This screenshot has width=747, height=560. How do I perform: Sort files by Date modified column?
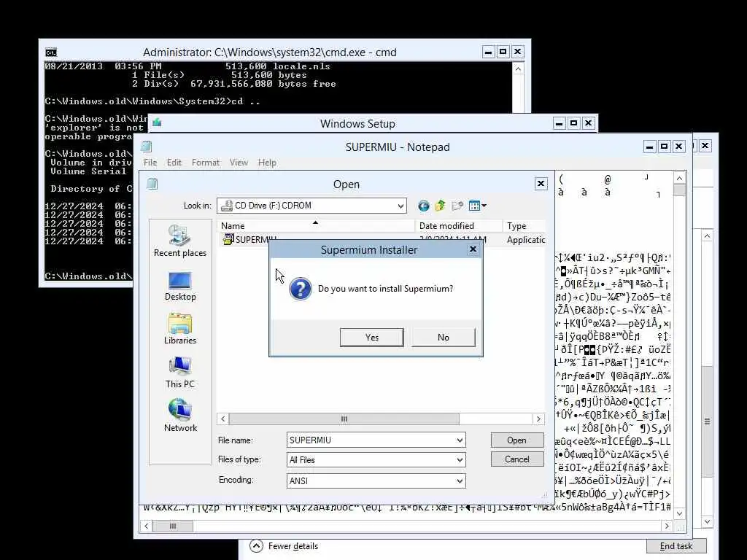click(x=459, y=226)
